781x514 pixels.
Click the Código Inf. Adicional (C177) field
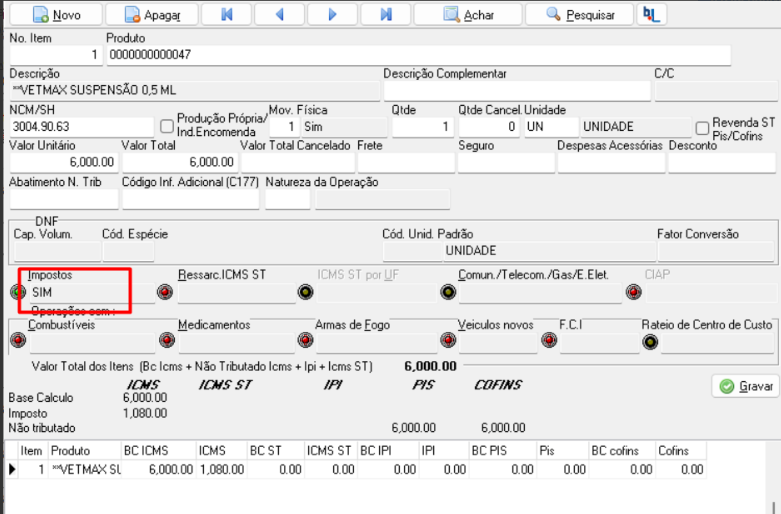191,199
